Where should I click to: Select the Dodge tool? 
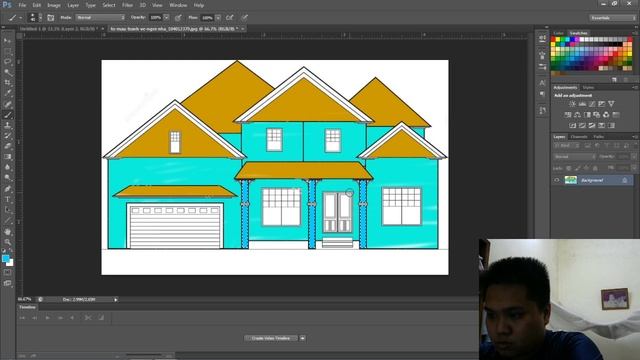coord(7,178)
